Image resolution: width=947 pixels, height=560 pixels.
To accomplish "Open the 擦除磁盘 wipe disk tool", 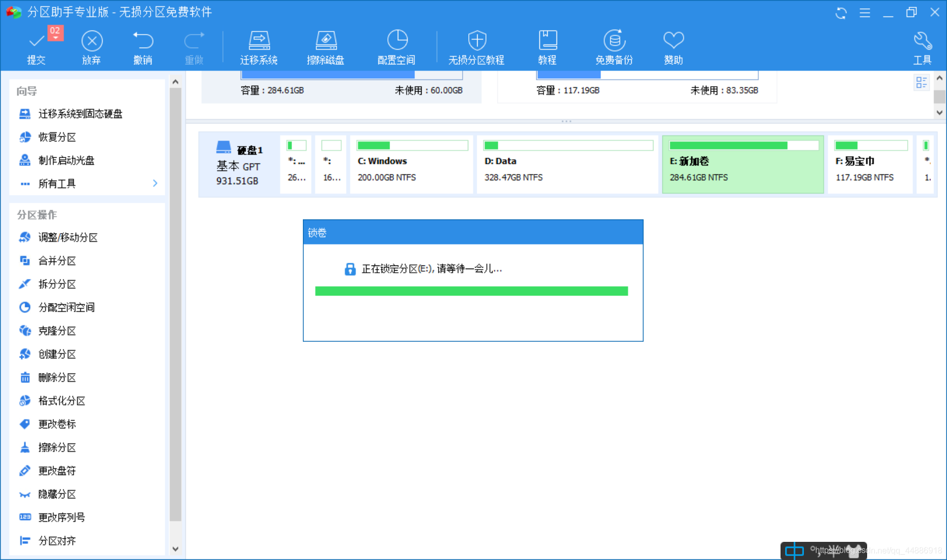I will 326,46.
